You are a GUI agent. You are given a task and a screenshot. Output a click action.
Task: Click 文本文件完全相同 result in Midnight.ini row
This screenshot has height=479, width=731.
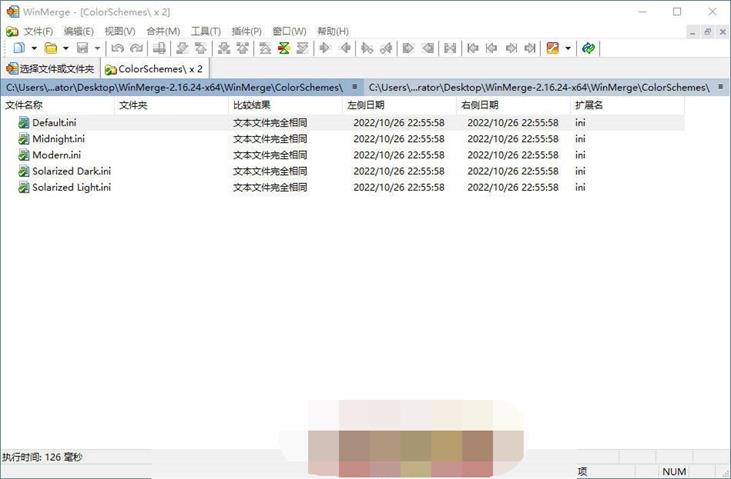(270, 139)
